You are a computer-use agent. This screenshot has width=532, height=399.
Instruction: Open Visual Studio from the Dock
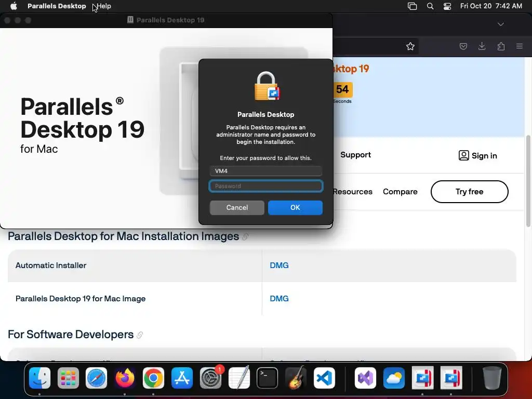pyautogui.click(x=365, y=378)
